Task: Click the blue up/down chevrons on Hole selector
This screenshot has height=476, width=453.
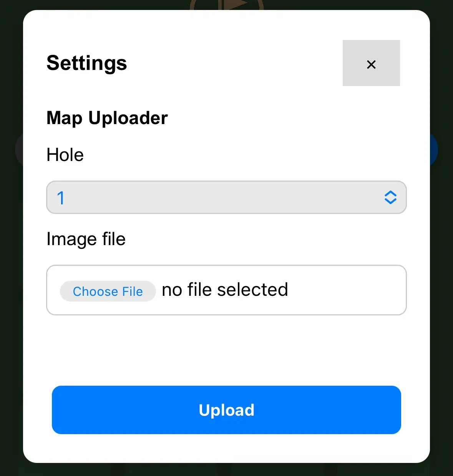Action: point(390,197)
